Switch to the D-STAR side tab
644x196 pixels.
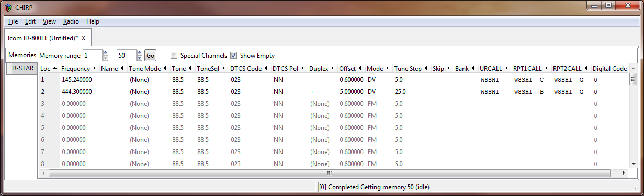pos(22,68)
